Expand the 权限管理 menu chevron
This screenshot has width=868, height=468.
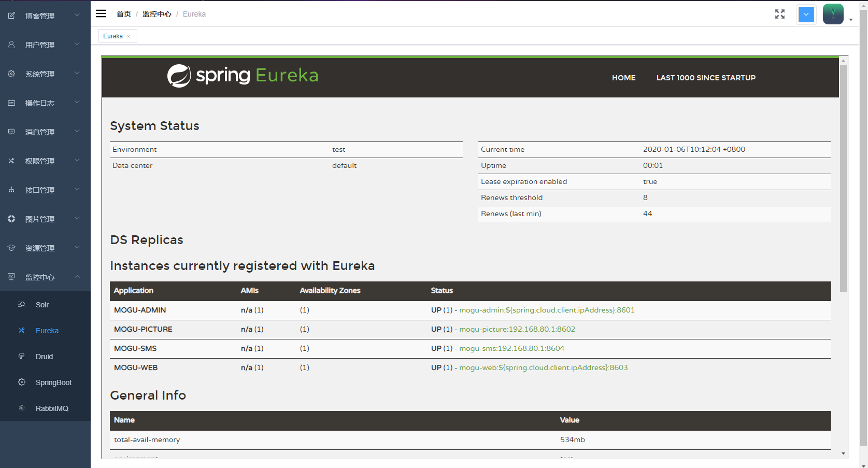pos(77,161)
